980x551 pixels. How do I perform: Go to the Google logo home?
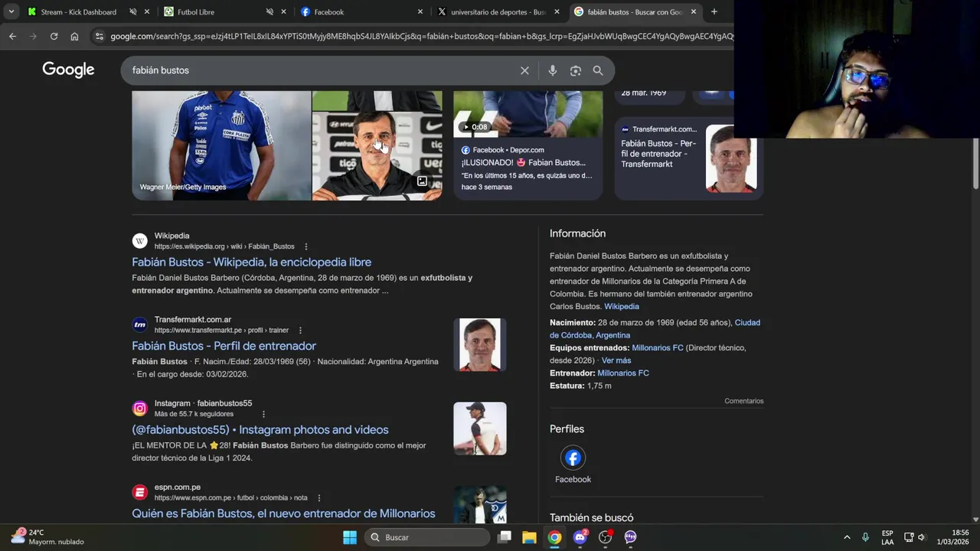[x=68, y=70]
